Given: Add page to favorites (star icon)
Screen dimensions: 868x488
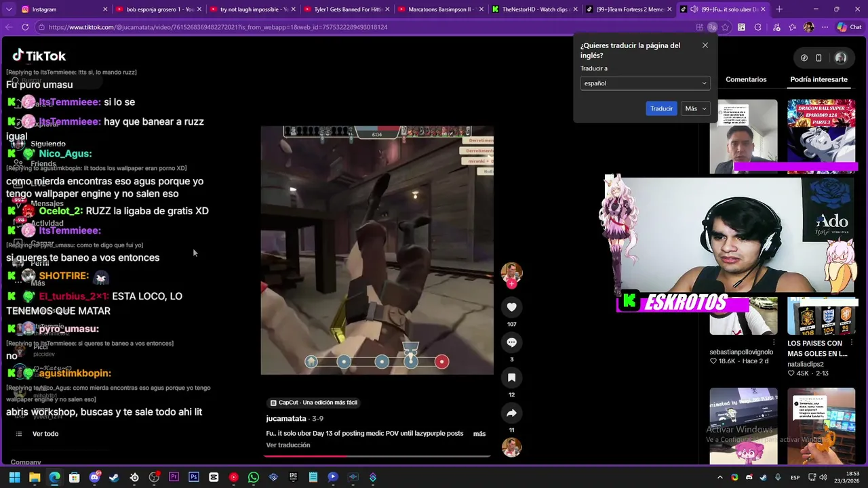Looking at the screenshot, I should (726, 27).
